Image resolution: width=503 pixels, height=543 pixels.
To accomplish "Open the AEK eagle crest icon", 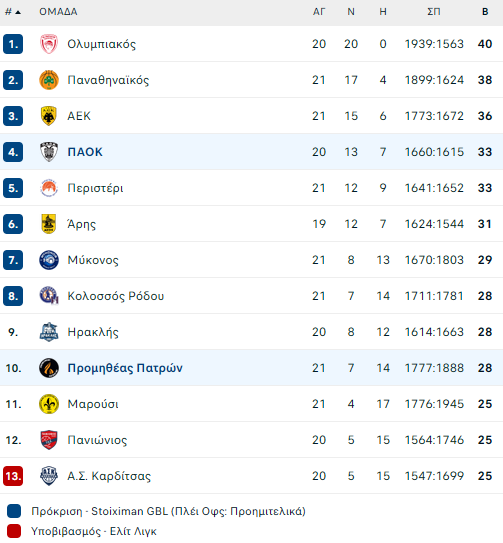I will (x=49, y=116).
